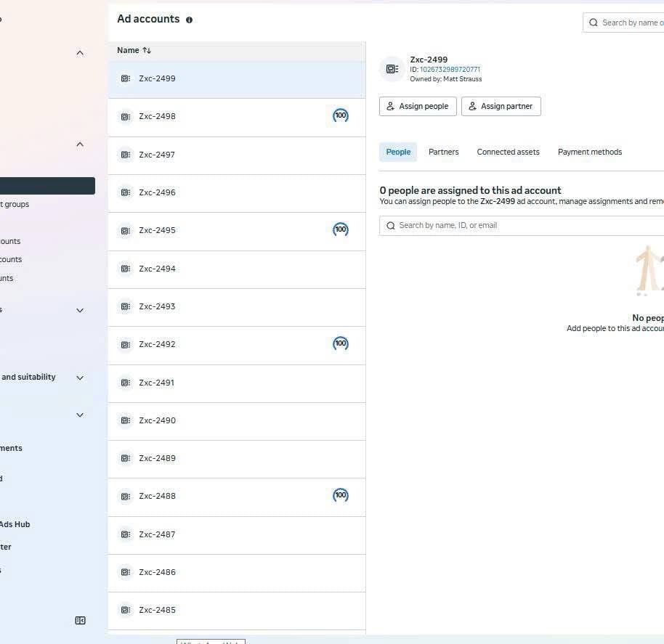Click the 100 badge on Zxc-2495
The width and height of the screenshot is (664, 644).
tap(341, 229)
